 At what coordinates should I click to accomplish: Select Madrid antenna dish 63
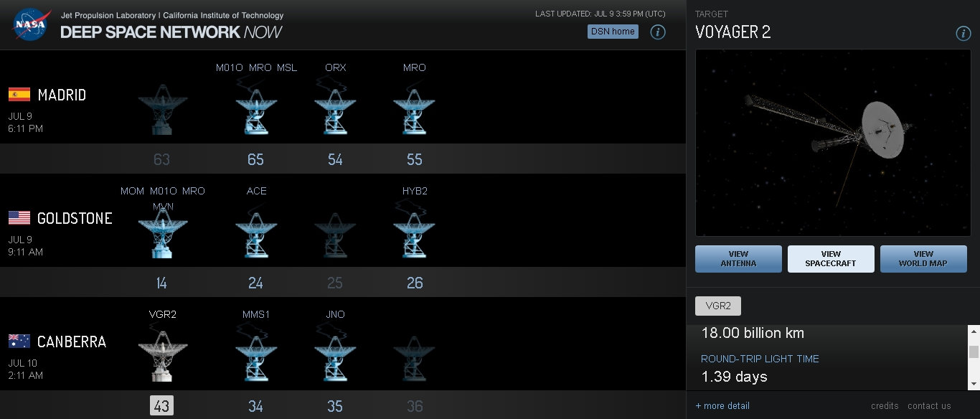click(x=161, y=109)
